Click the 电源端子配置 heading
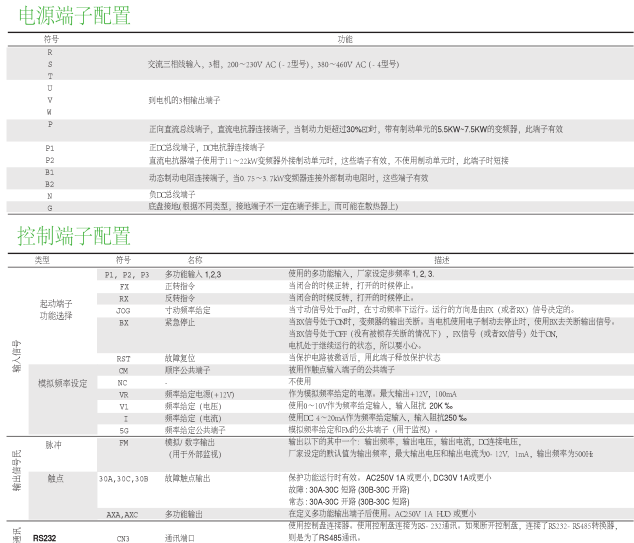This screenshot has height=543, width=634. pyautogui.click(x=68, y=15)
